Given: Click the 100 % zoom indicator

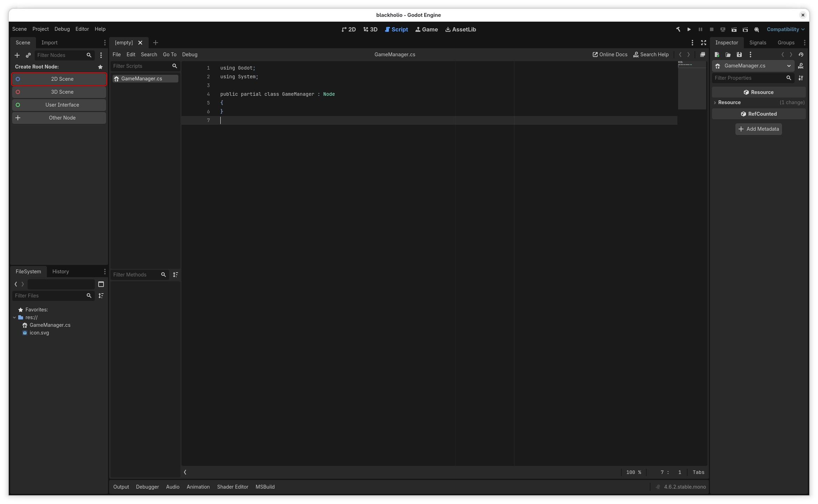Looking at the screenshot, I should 633,472.
